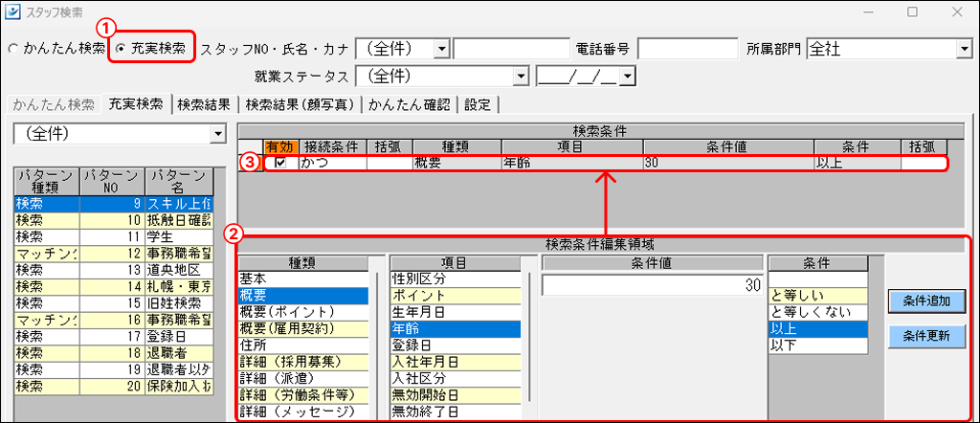Click the 条件更新 button
Viewport: 980px width, 423px height.
pyautogui.click(x=926, y=336)
